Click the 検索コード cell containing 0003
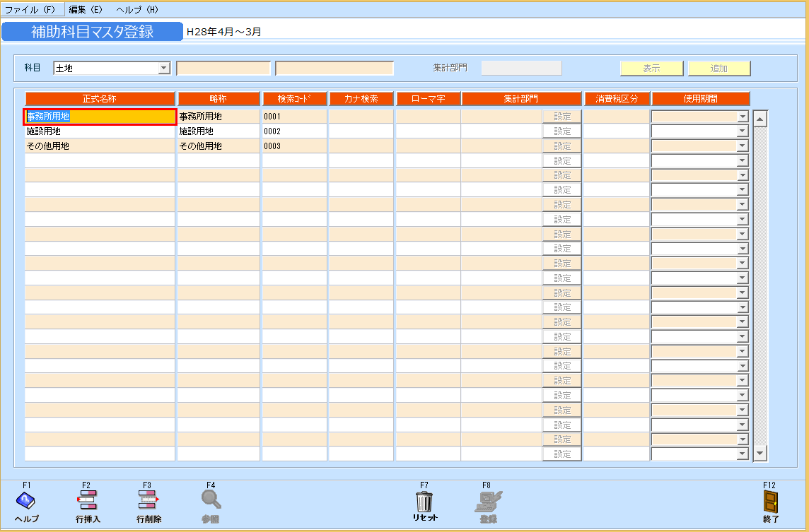Viewport: 809px width, 532px height. click(x=294, y=146)
